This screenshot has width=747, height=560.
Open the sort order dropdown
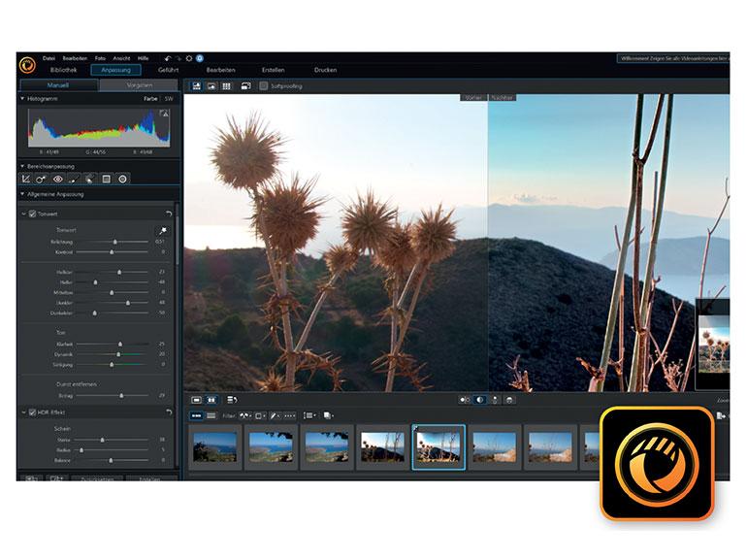309,415
